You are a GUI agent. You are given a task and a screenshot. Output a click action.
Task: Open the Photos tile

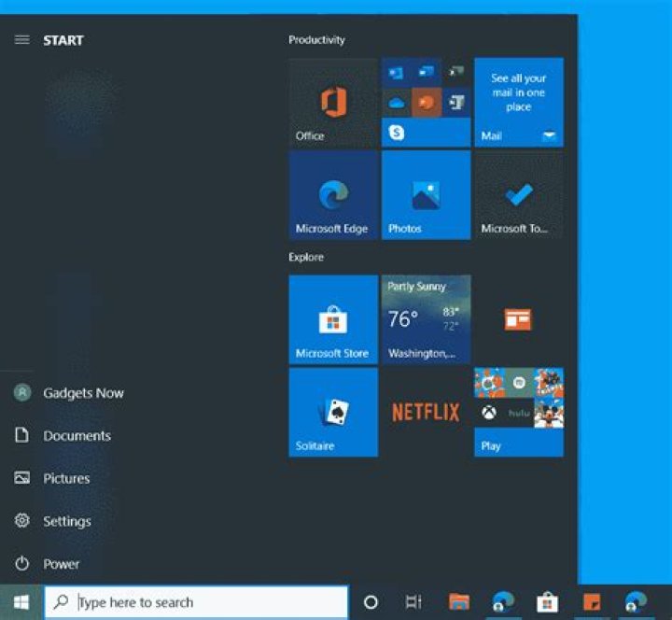point(426,195)
